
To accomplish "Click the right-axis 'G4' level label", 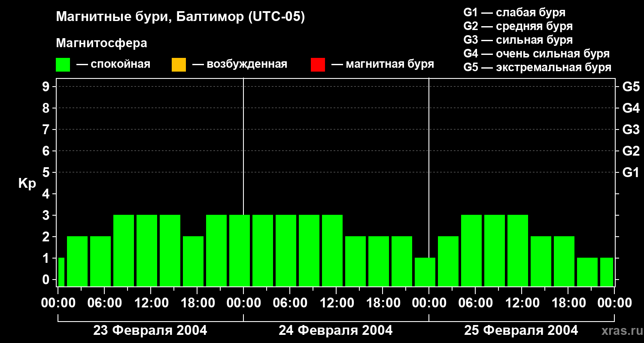I will pyautogui.click(x=631, y=108).
